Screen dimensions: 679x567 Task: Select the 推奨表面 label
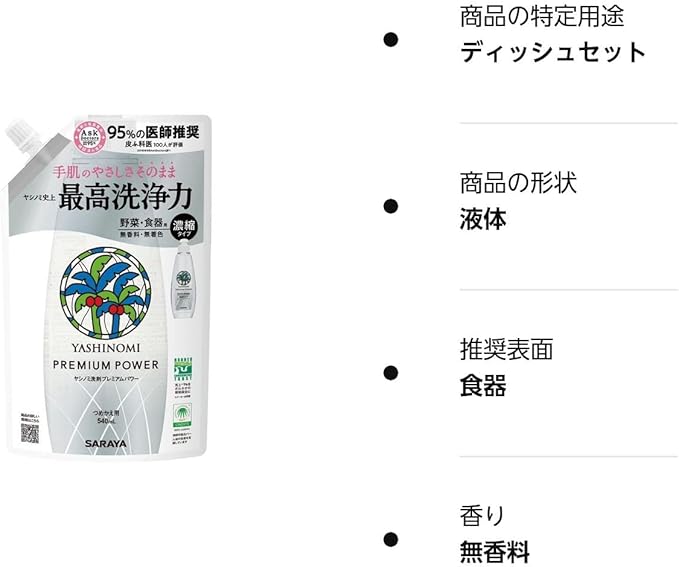click(x=506, y=349)
